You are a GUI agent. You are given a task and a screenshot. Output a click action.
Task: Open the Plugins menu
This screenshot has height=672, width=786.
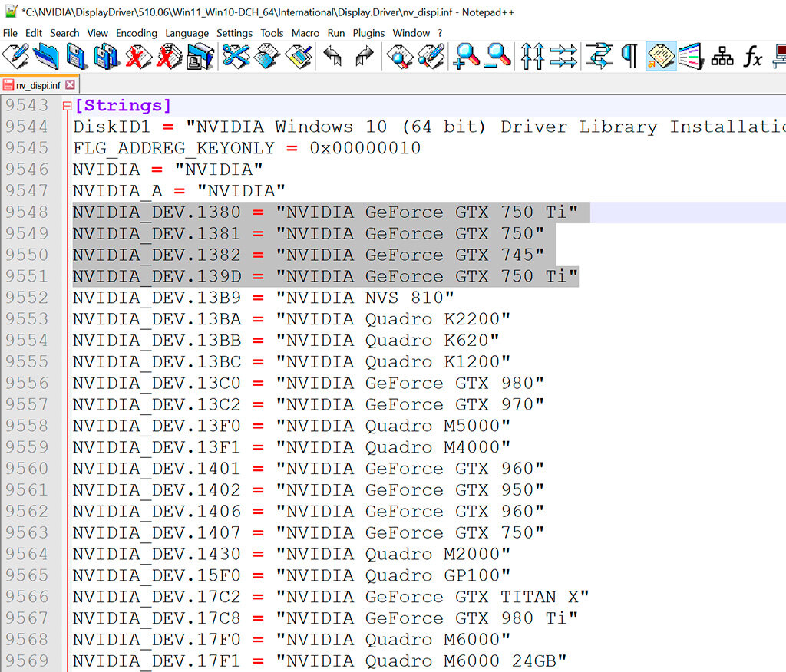pos(368,33)
